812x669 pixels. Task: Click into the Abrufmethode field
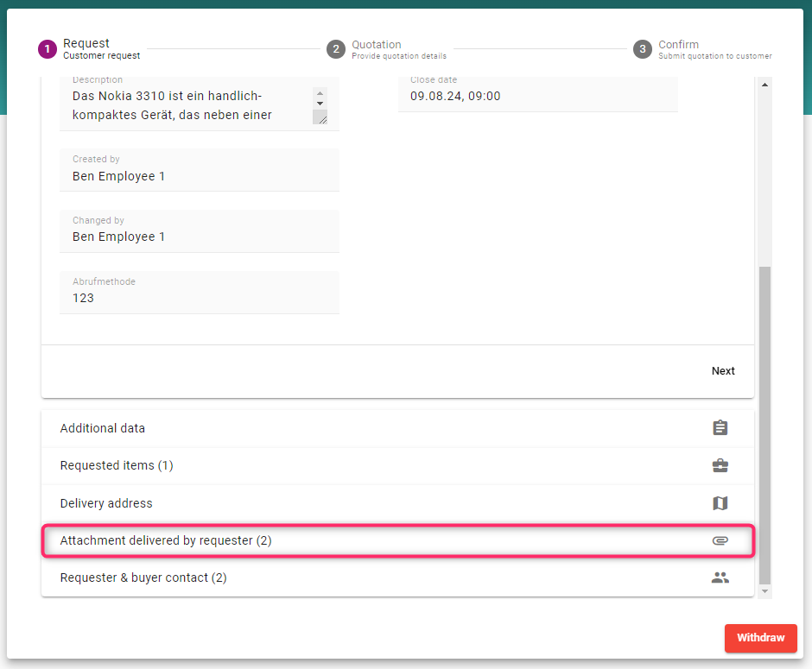tap(199, 298)
